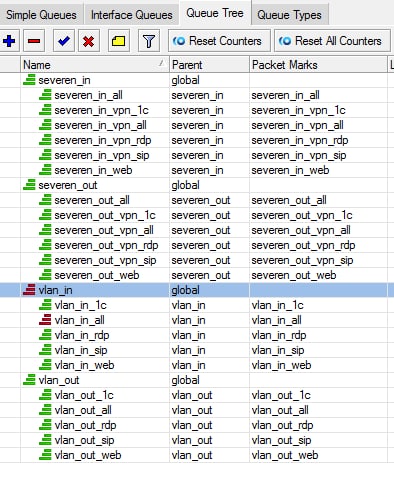Click the queue icon beside severen_out_vpn_sip
Viewport: 394px width, 486px height.
(45, 260)
